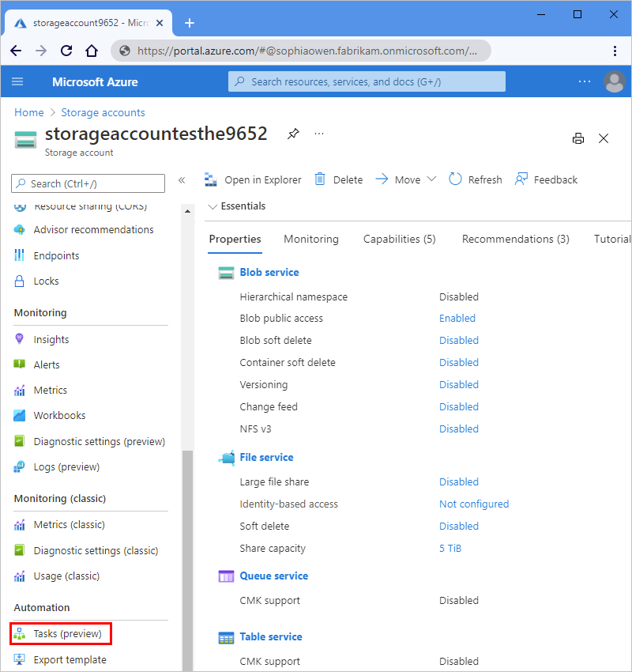Go to the browser home icon
632x672 pixels.
tap(92, 51)
